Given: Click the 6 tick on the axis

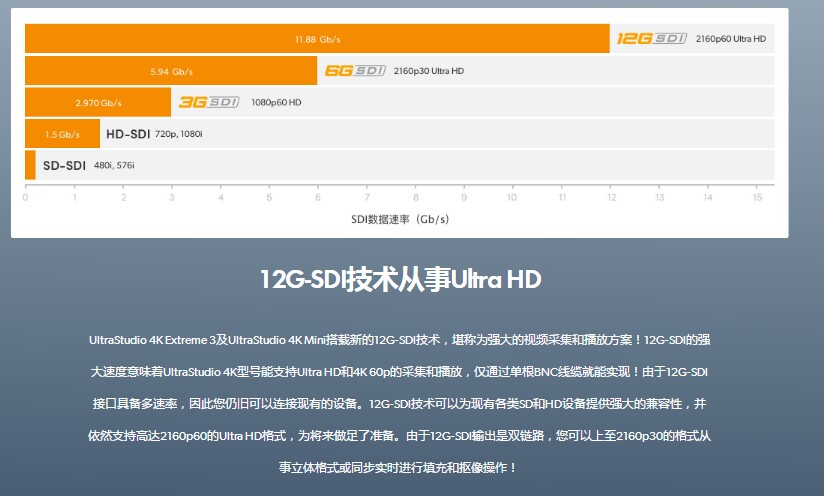Looking at the screenshot, I should click(317, 198).
